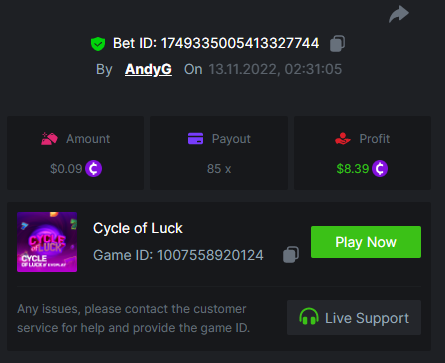This screenshot has width=445, height=363.
Task: Copy the Bet ID to clipboard
Action: point(337,44)
